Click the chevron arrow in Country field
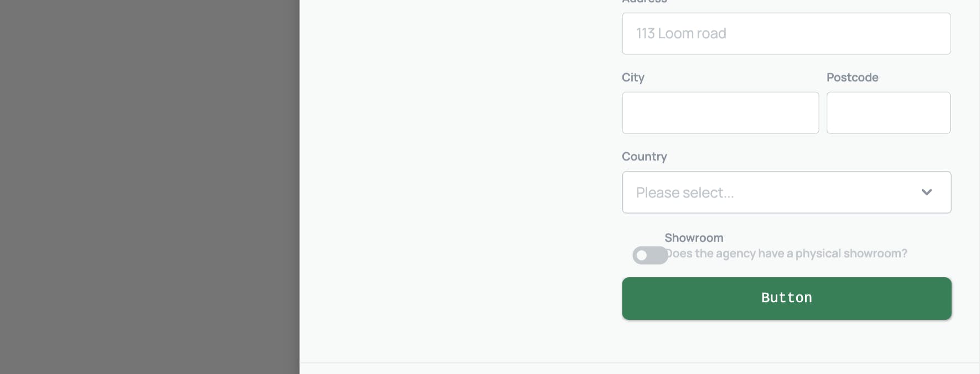Viewport: 980px width, 374px height. [x=926, y=192]
